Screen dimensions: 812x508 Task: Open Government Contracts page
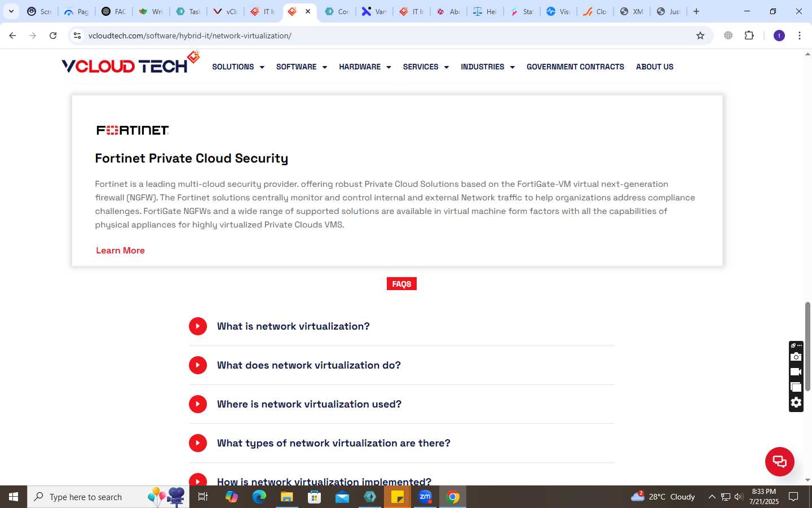pos(575,67)
